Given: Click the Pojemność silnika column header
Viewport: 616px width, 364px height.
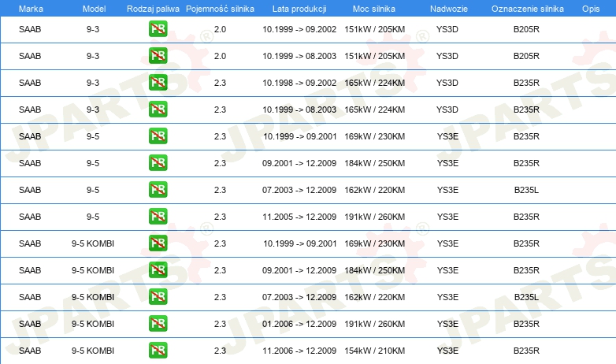Looking at the screenshot, I should [x=220, y=9].
